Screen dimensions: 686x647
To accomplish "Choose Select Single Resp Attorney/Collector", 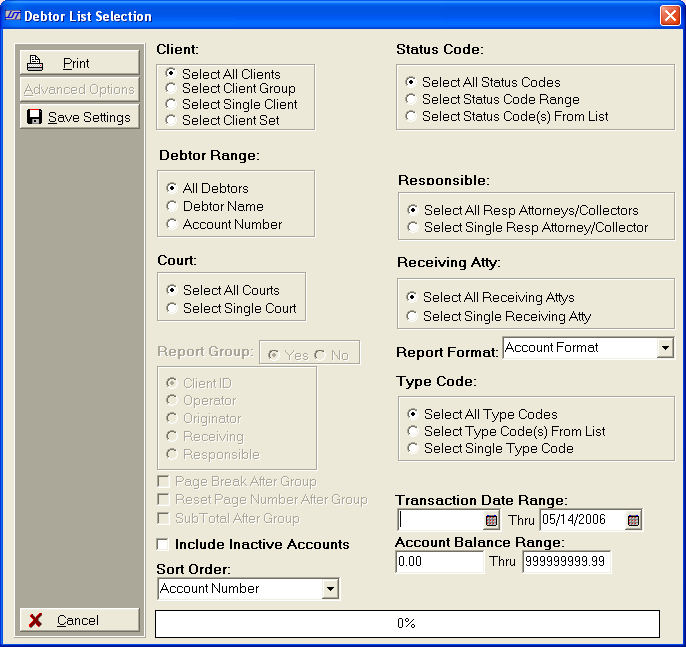I will point(414,227).
